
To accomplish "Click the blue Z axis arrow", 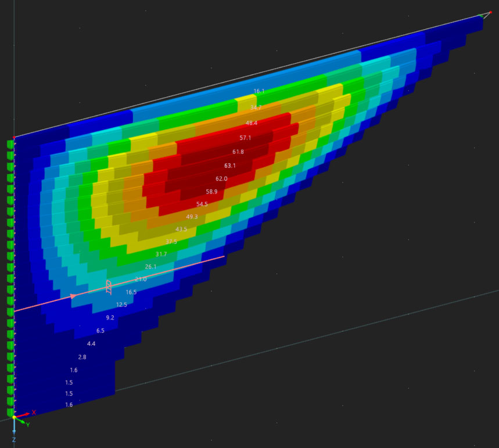I will pos(14,430).
